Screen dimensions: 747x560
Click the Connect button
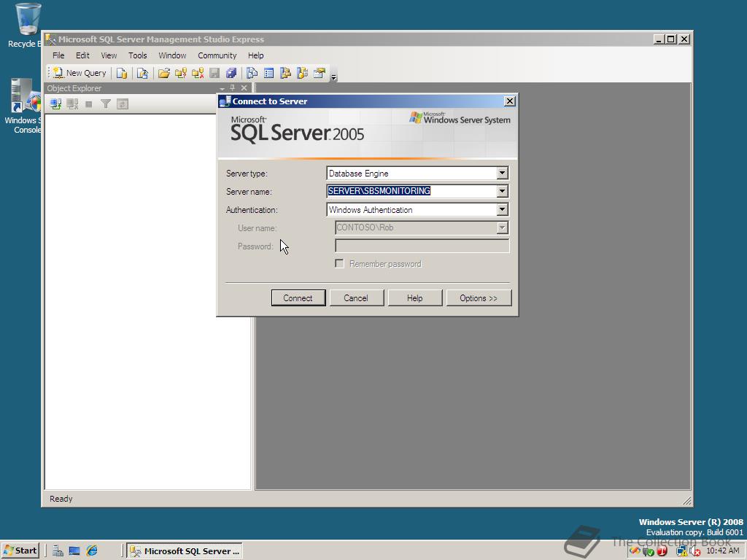[298, 298]
